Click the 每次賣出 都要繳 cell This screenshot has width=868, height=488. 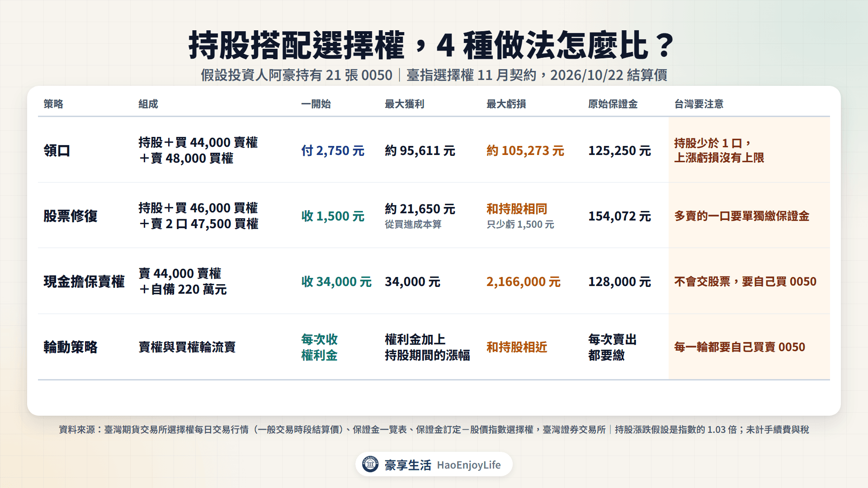[x=613, y=347]
